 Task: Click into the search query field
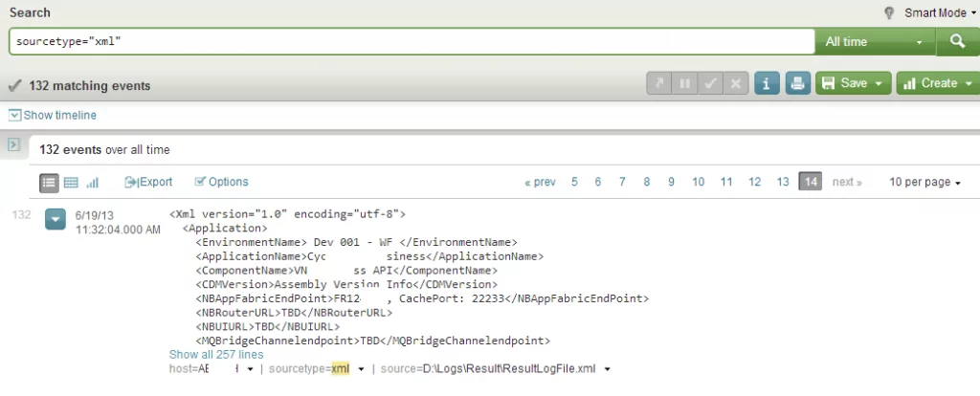[x=412, y=42]
